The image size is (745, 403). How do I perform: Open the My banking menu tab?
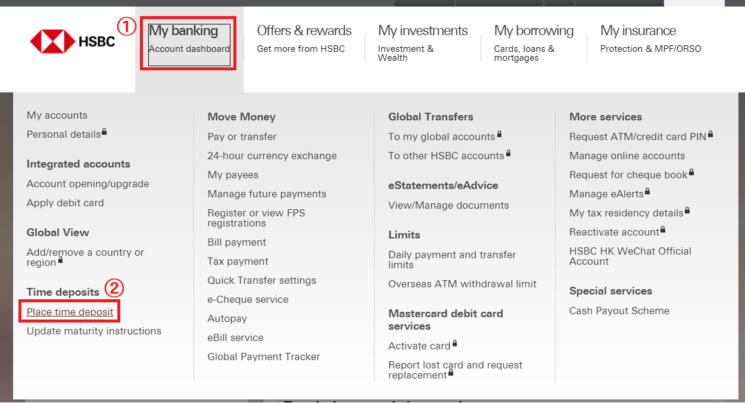(189, 39)
